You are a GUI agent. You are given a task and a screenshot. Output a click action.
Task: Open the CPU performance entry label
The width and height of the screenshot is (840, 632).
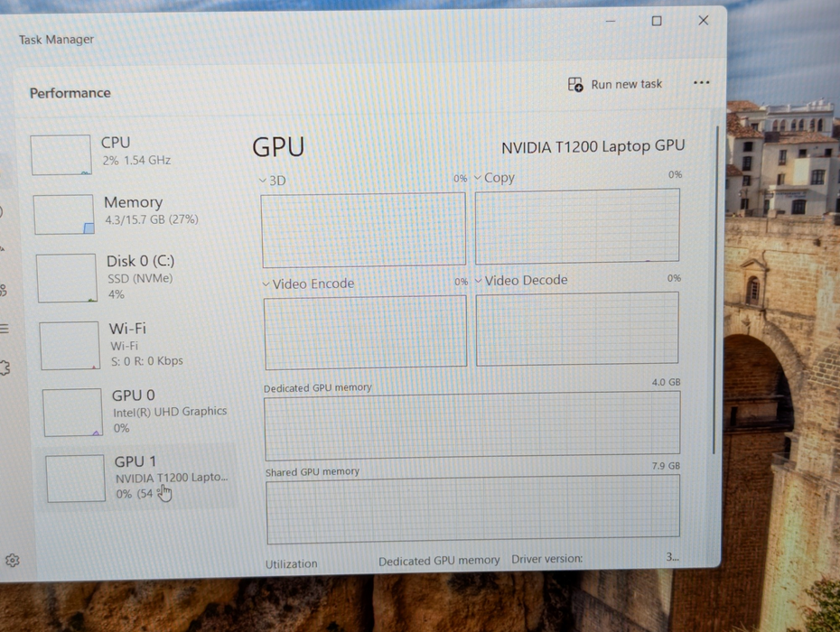click(x=116, y=143)
